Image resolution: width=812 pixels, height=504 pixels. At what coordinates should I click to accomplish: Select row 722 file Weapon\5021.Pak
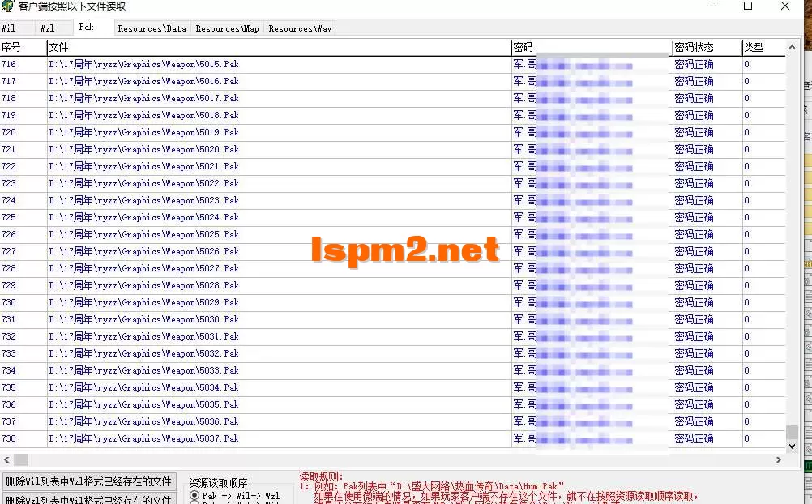click(x=279, y=166)
